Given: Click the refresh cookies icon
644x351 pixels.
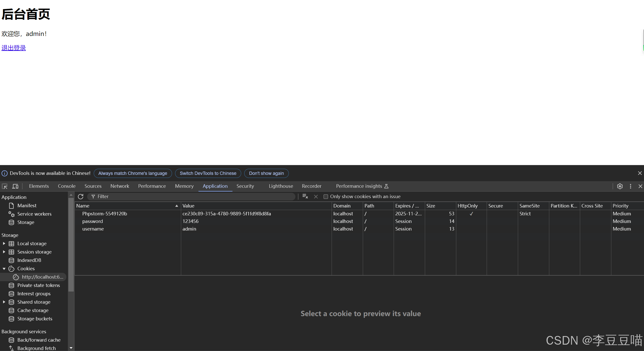Looking at the screenshot, I should point(81,197).
